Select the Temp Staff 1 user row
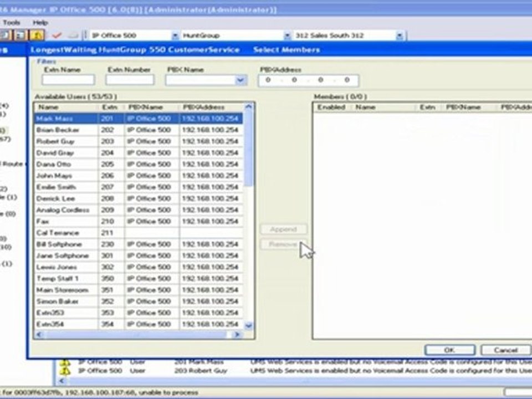The width and height of the screenshot is (532, 399). point(139,279)
